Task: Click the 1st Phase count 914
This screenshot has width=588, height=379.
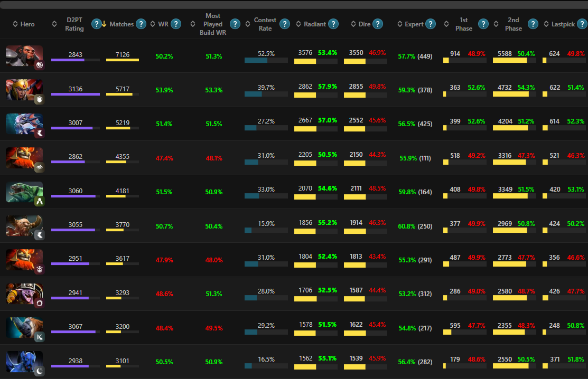Action: click(x=455, y=53)
